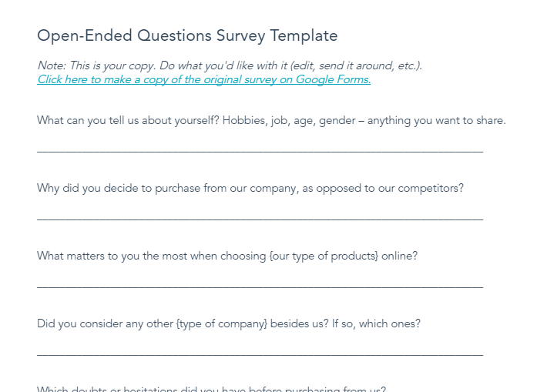
Task: Click the question about hobbies, job, age
Action: coord(271,120)
